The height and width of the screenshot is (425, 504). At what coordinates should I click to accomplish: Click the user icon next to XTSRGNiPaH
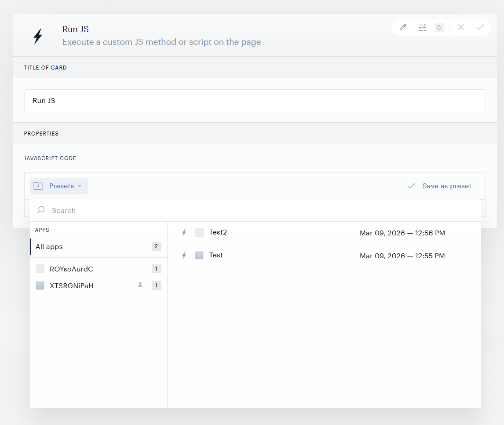point(140,285)
